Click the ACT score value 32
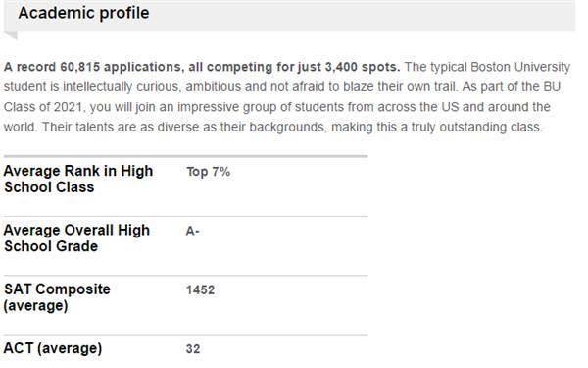 pyautogui.click(x=193, y=349)
